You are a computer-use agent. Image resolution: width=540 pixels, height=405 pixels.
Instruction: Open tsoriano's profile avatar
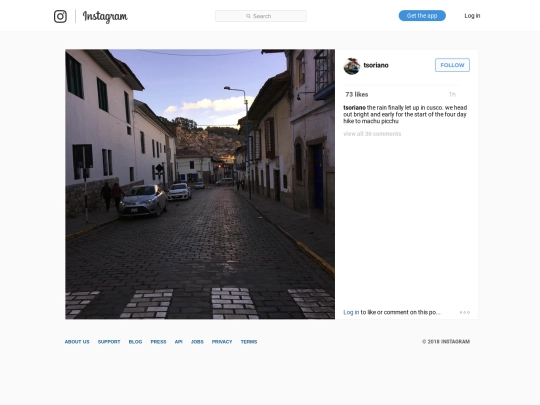click(352, 66)
